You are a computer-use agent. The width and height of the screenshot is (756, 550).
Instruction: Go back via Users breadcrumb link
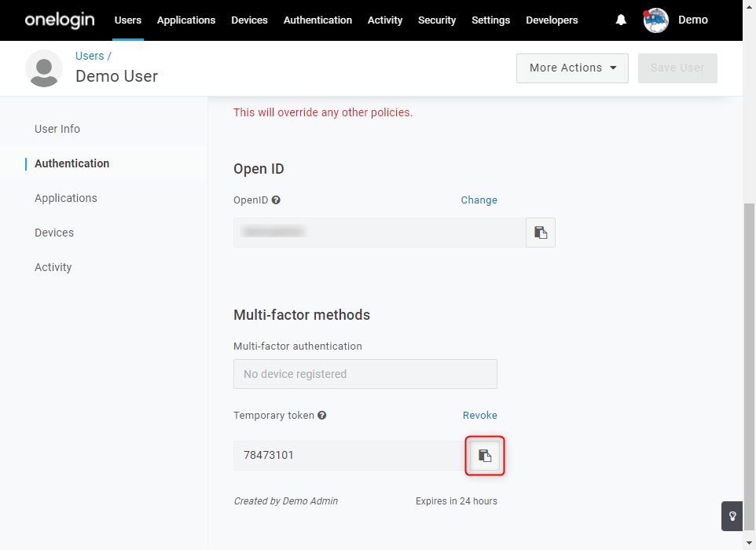click(x=90, y=56)
